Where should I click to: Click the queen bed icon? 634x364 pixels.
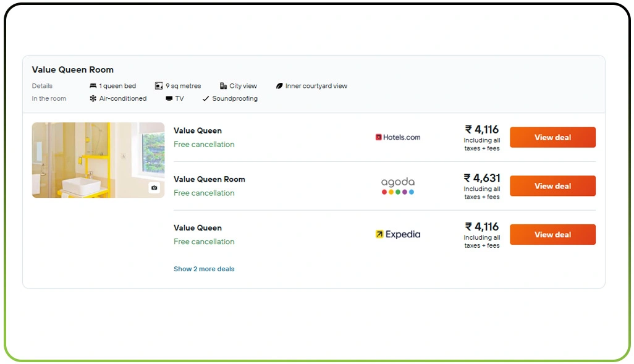[x=92, y=86]
